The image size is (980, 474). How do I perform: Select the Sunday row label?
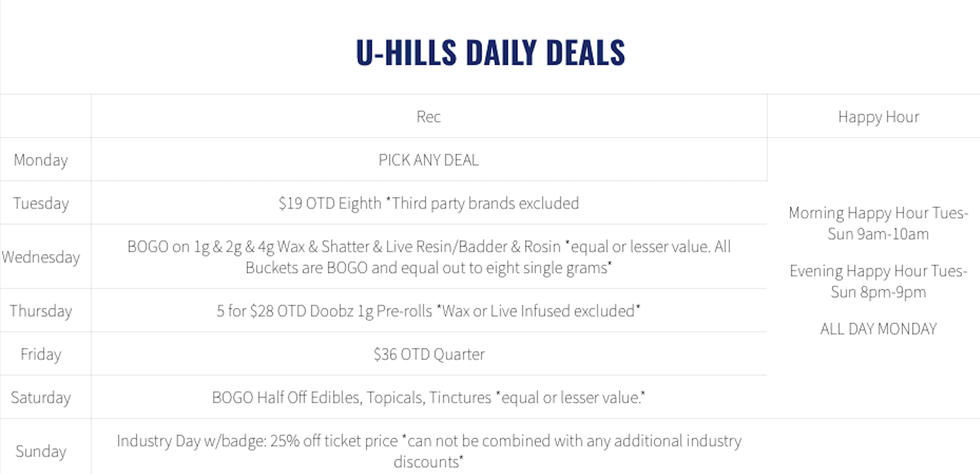(x=41, y=451)
